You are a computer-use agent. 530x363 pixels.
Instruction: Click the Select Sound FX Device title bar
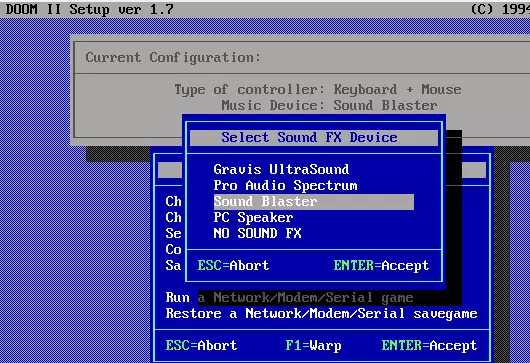click(x=314, y=138)
